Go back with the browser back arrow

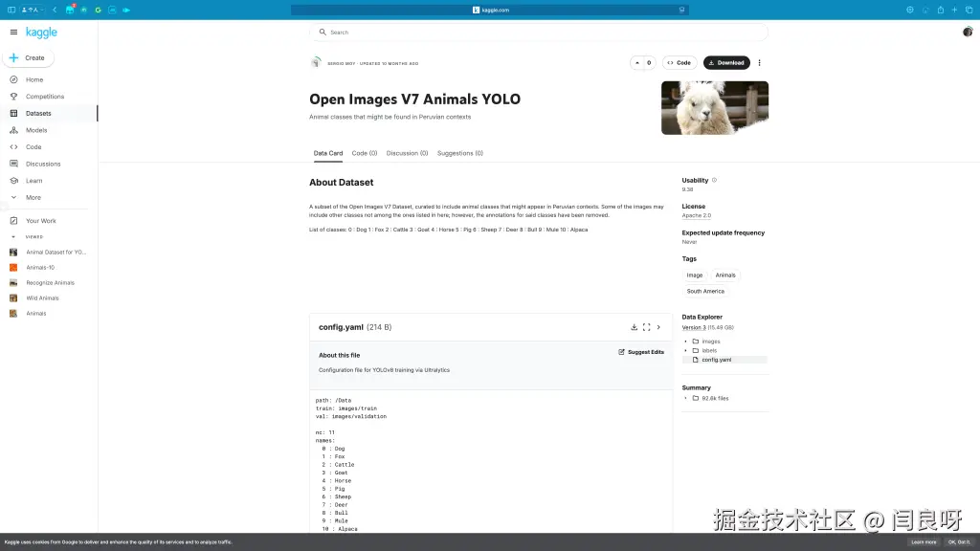[55, 10]
